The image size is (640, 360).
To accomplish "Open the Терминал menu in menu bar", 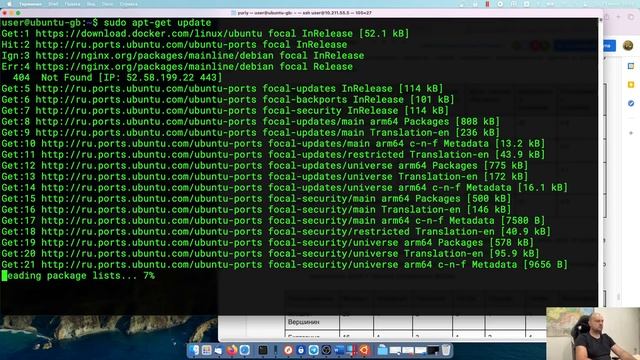I will 31,4.
